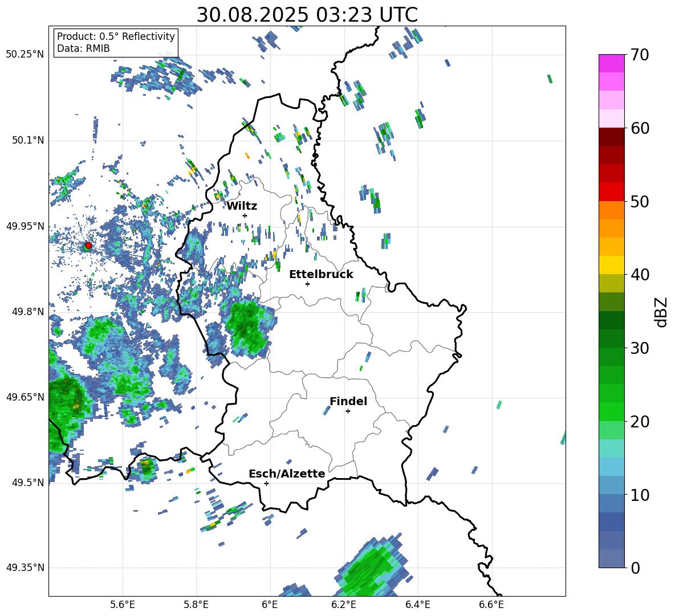
Task: Click the dark red colorbar swatch below 60
Action: click(x=611, y=137)
